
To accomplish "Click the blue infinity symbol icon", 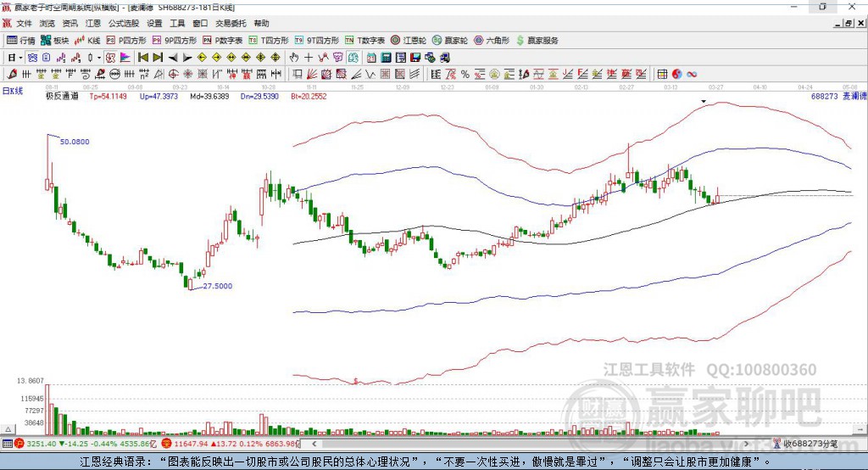I will [x=692, y=75].
